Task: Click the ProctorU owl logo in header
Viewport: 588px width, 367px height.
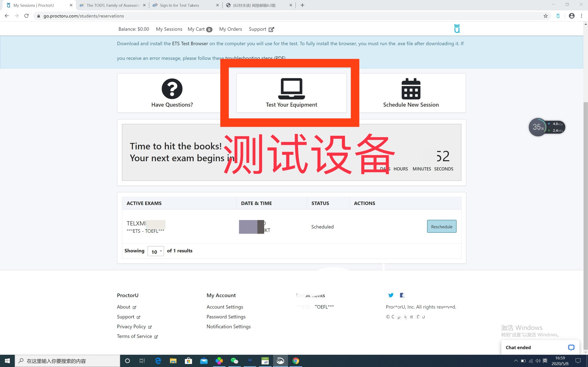Action: click(457, 29)
